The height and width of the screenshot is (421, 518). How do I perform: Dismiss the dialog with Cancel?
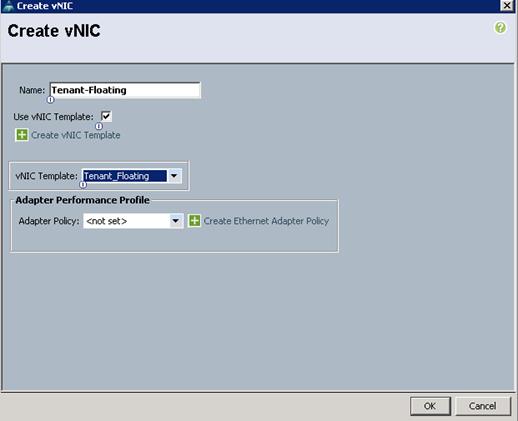tap(483, 406)
